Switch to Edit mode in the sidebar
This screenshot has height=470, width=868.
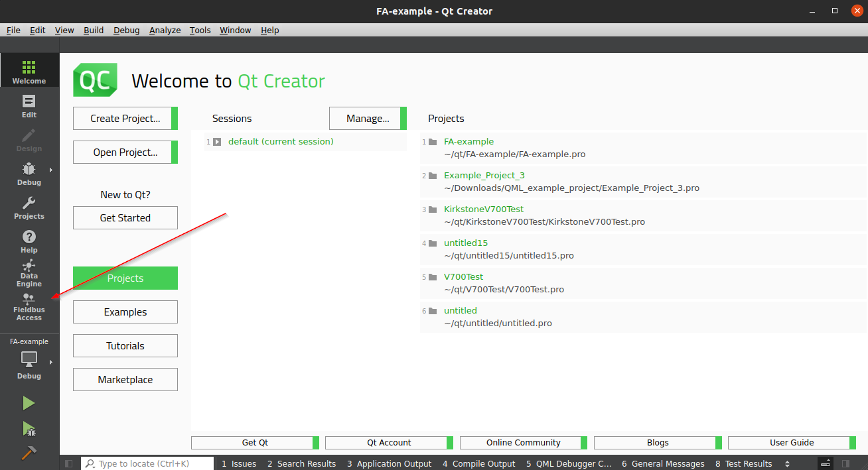pos(29,105)
